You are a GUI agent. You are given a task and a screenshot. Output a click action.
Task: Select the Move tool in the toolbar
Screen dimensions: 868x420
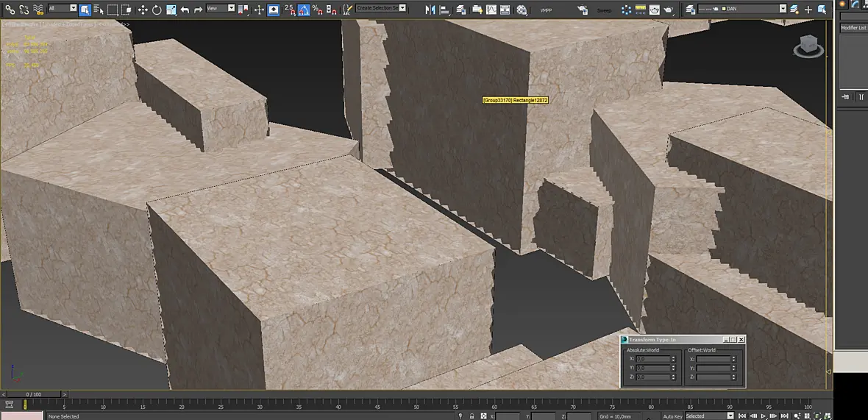point(142,10)
